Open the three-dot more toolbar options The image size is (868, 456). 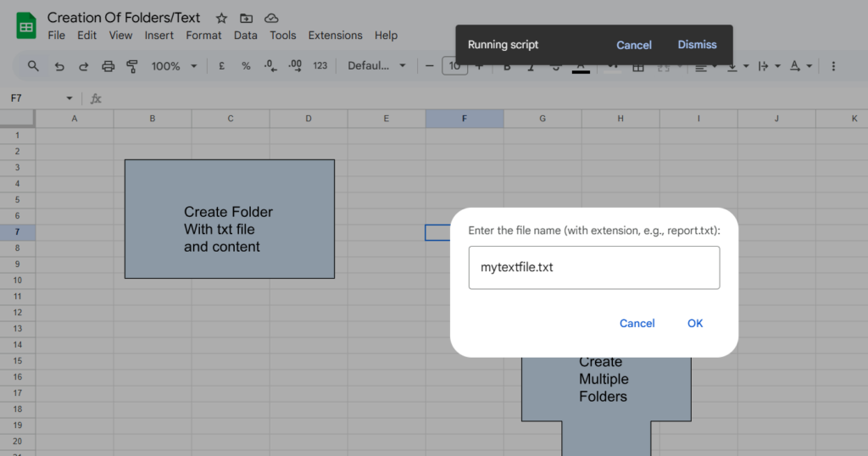[x=833, y=66]
